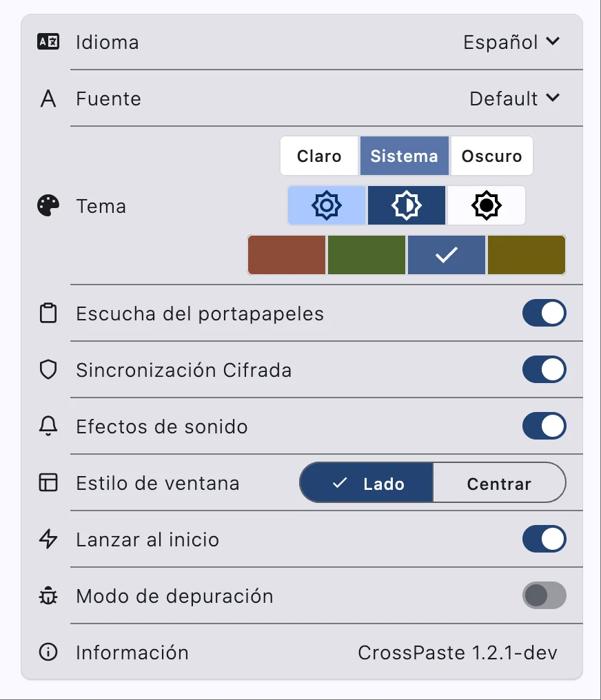Click the bug icon for Modo de depuración

tap(47, 595)
